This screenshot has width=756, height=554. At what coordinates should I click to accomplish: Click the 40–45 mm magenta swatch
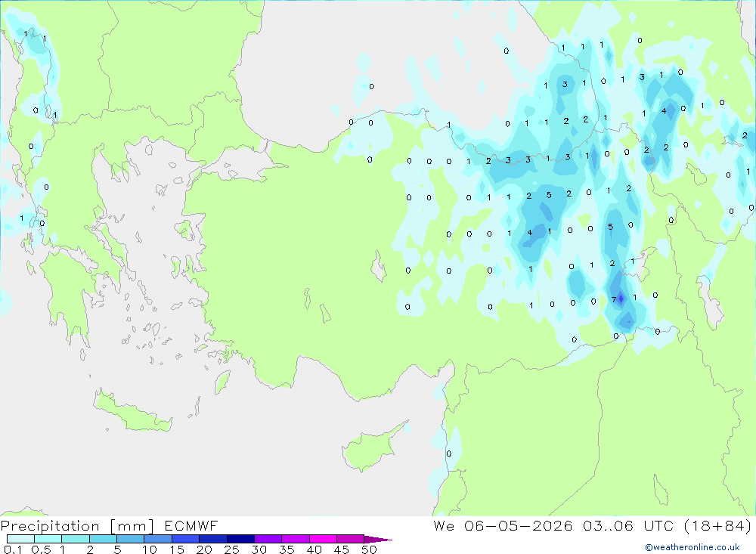point(323,539)
